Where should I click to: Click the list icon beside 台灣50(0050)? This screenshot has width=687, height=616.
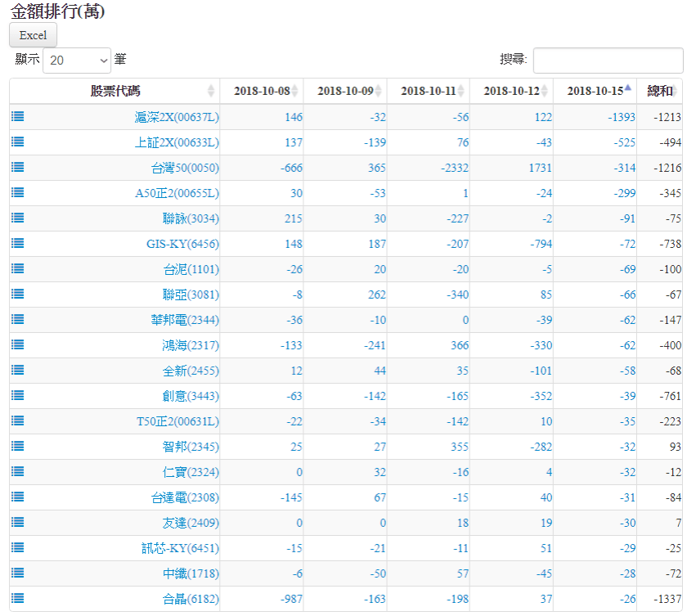[x=17, y=168]
